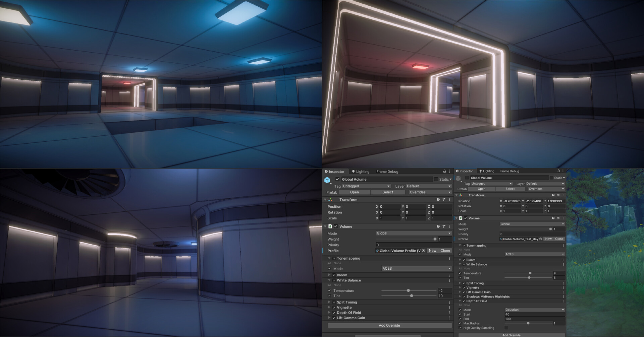
Task: Click the Priority input field
Action: point(413,245)
